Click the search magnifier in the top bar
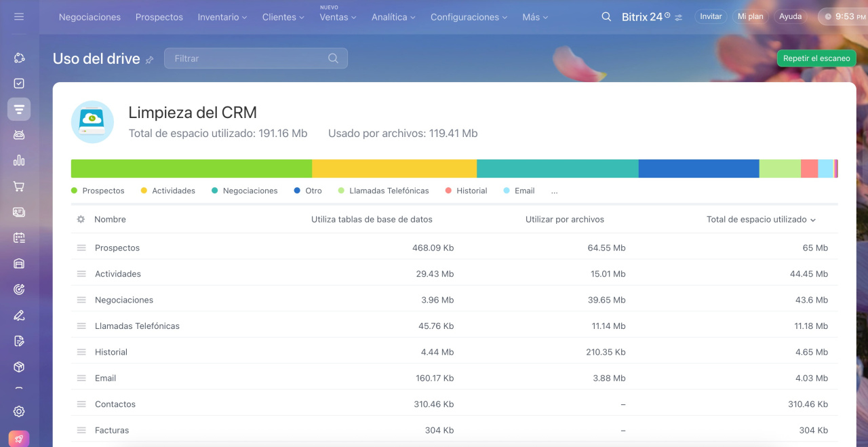Viewport: 868px width, 447px height. click(606, 17)
